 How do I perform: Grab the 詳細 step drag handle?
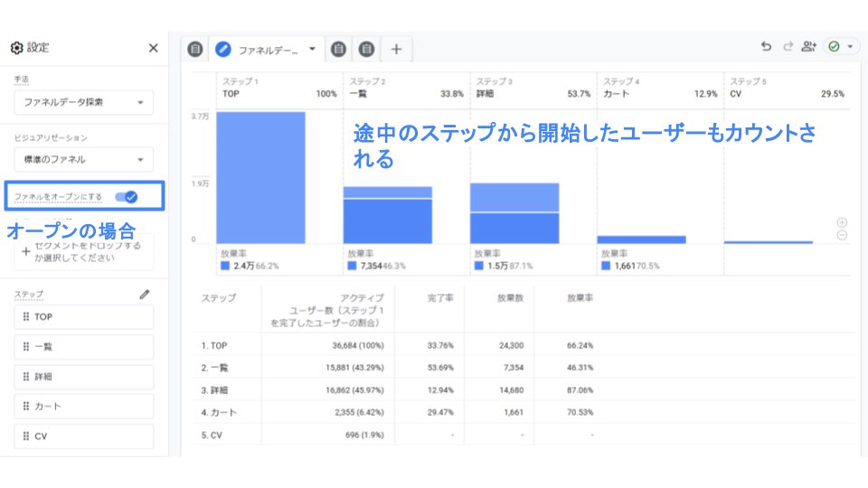pyautogui.click(x=25, y=376)
